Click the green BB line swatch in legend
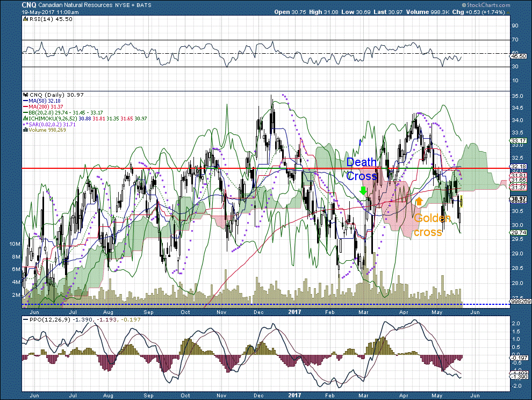This screenshot has height=400, width=532. (x=25, y=113)
